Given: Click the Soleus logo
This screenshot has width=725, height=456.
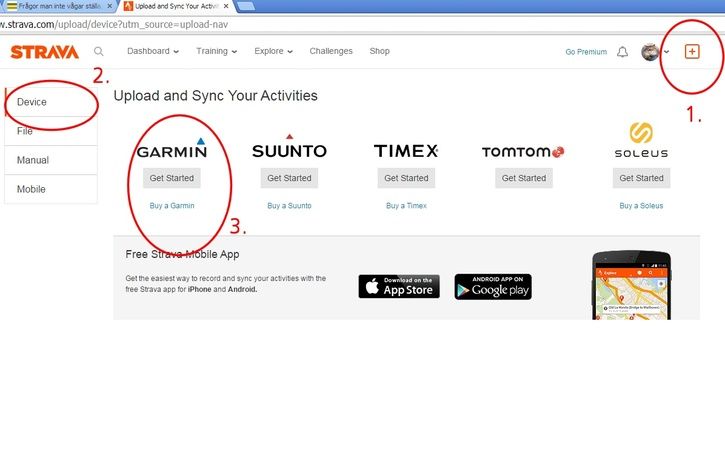Looking at the screenshot, I should coord(641,140).
